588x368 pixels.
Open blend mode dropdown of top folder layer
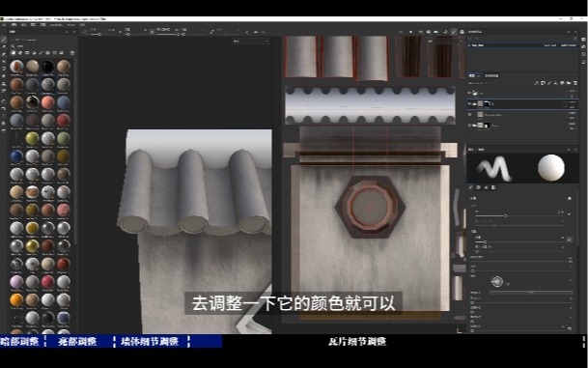(x=573, y=91)
